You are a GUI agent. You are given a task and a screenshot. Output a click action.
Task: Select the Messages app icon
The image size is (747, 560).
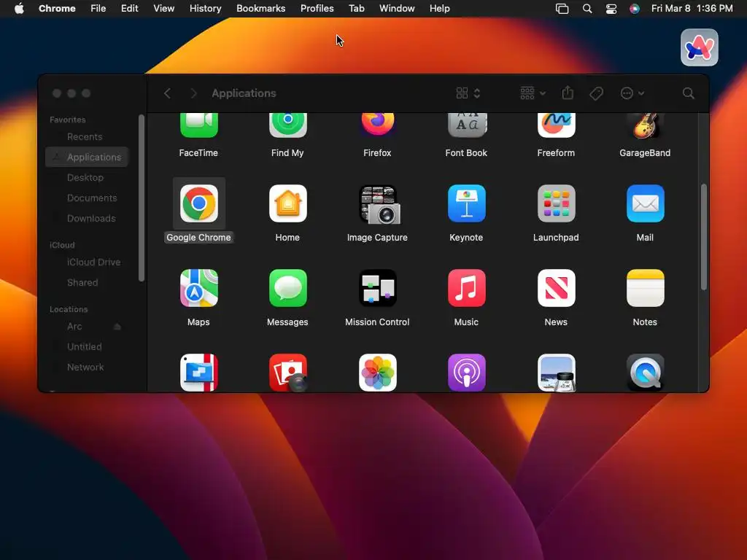(x=287, y=288)
